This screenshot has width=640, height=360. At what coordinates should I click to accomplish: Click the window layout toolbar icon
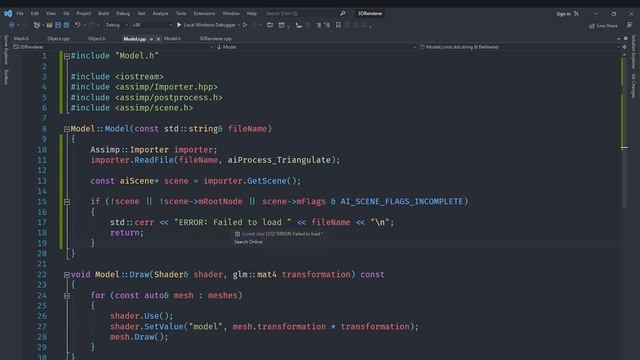click(282, 25)
